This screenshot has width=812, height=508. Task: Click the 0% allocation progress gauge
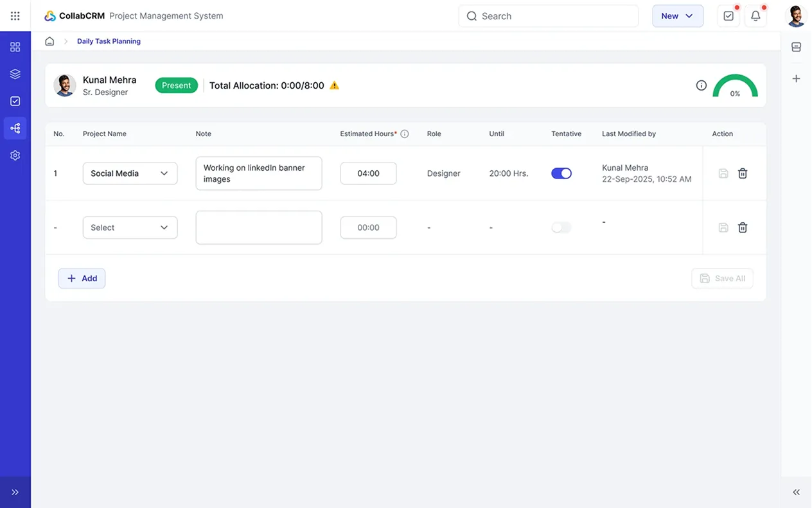735,87
